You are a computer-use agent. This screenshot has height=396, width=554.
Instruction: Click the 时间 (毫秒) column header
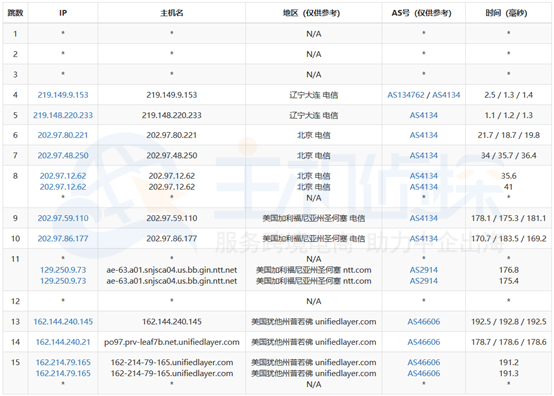point(508,13)
